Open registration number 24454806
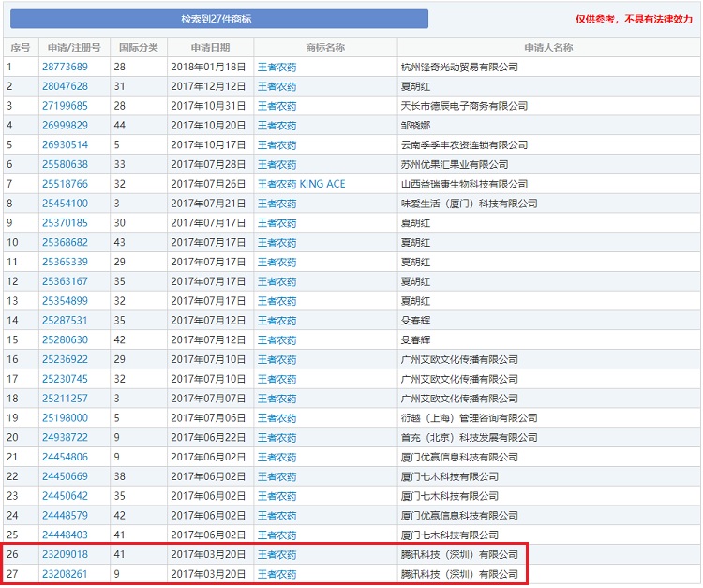 coord(65,457)
